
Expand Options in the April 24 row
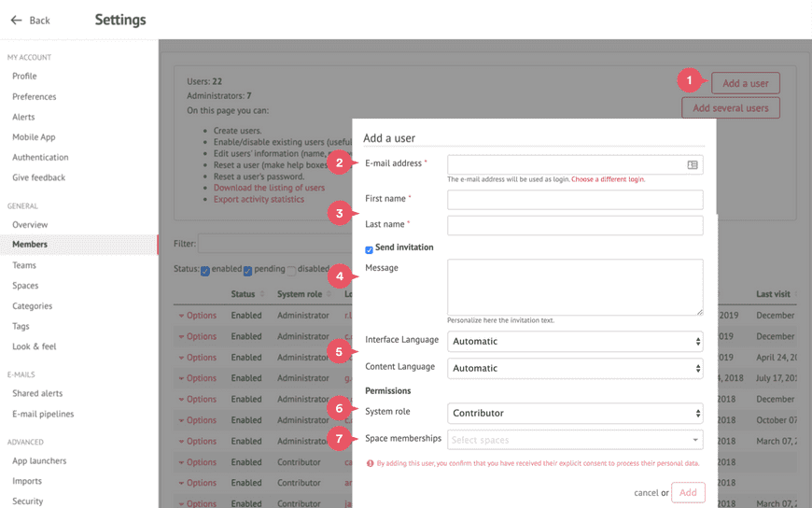(198, 357)
